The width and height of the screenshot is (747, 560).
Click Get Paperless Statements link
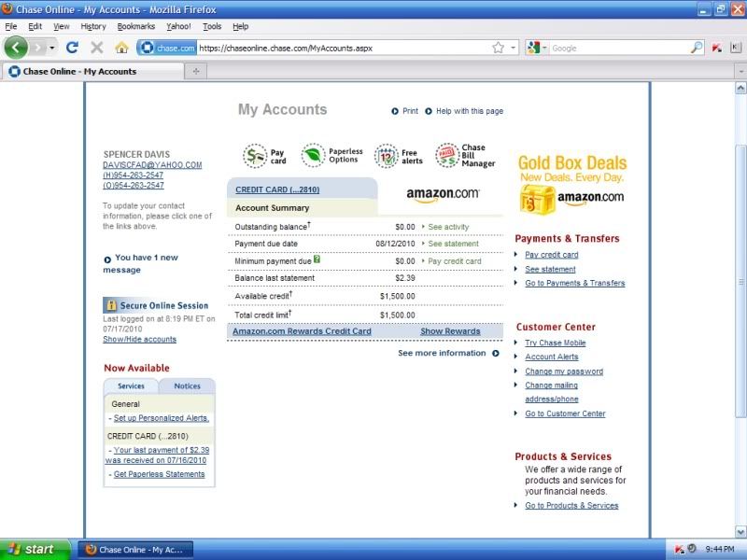[159, 474]
